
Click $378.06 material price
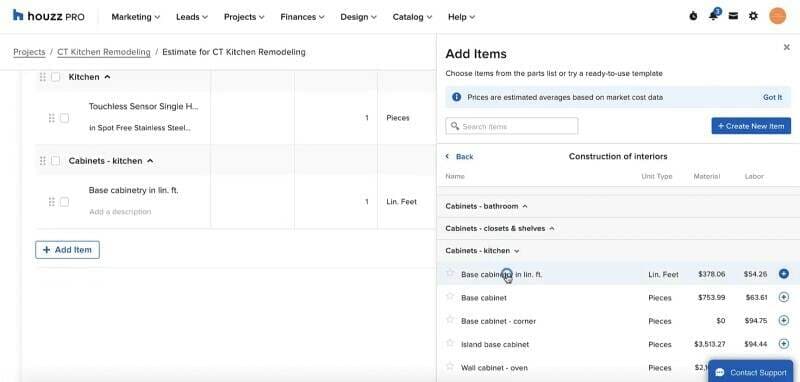(x=712, y=274)
